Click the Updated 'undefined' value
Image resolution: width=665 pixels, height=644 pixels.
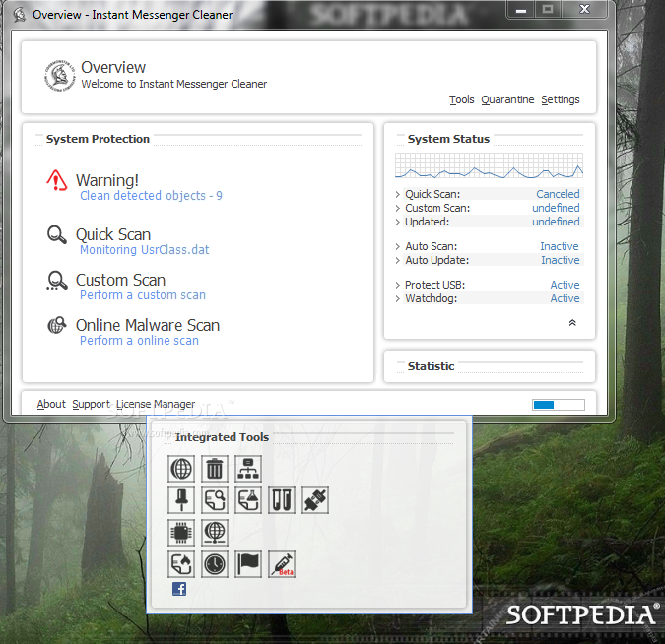coord(556,222)
